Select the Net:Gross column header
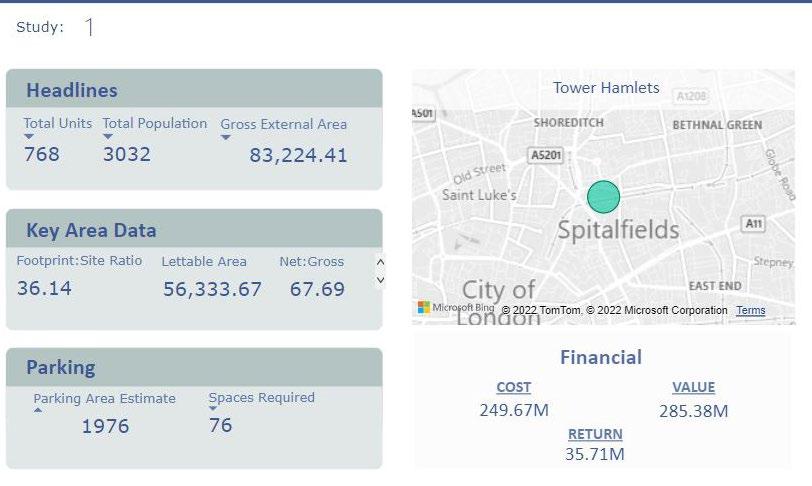 coord(311,262)
